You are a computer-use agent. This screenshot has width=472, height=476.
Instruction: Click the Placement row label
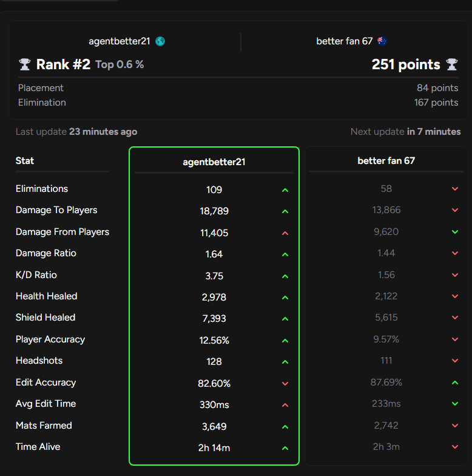41,88
